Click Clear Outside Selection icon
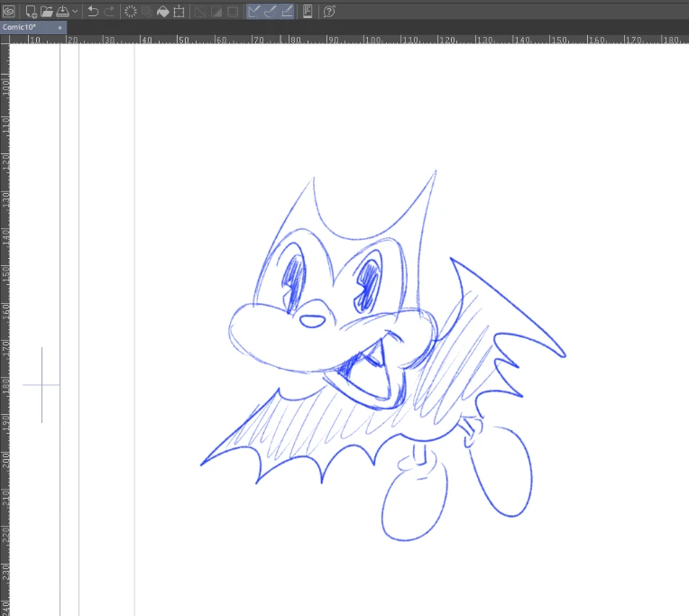 point(147,12)
